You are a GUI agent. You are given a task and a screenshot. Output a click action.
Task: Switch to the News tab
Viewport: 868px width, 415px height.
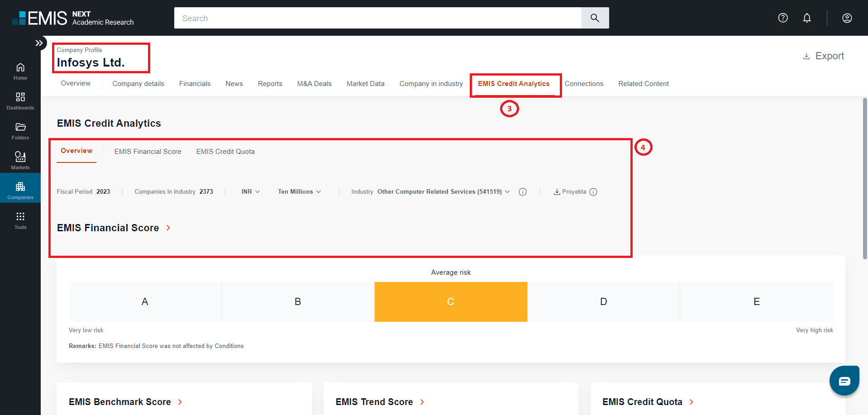pos(234,84)
